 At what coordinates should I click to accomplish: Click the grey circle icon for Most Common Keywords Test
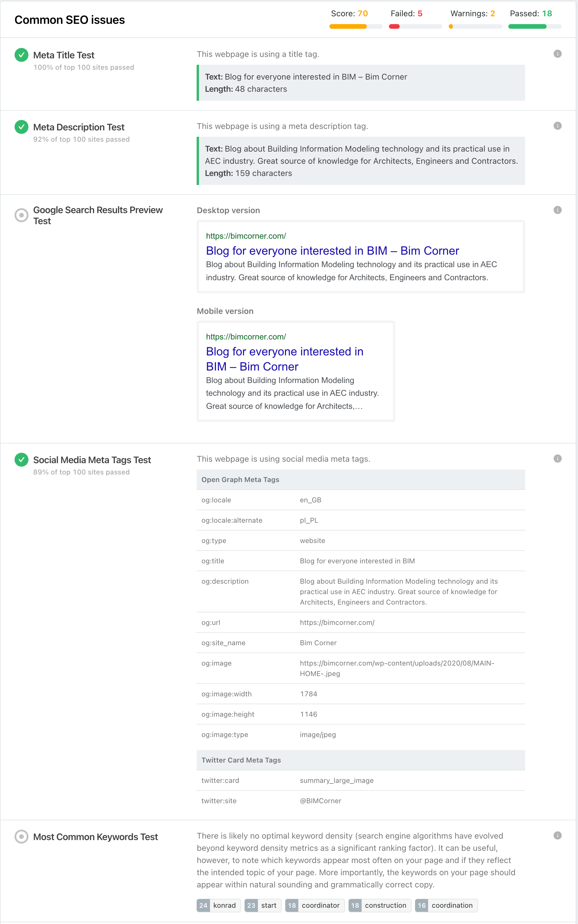point(21,837)
